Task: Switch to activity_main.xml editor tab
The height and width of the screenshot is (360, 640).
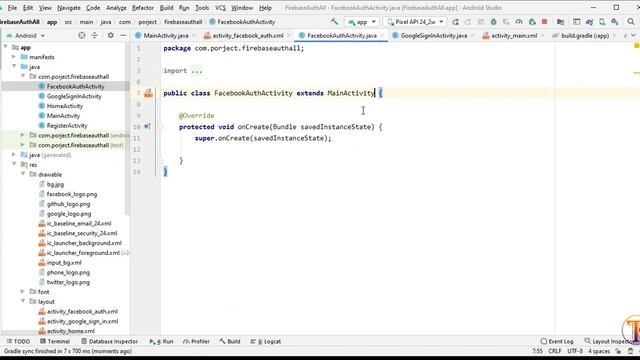Action: click(x=513, y=36)
